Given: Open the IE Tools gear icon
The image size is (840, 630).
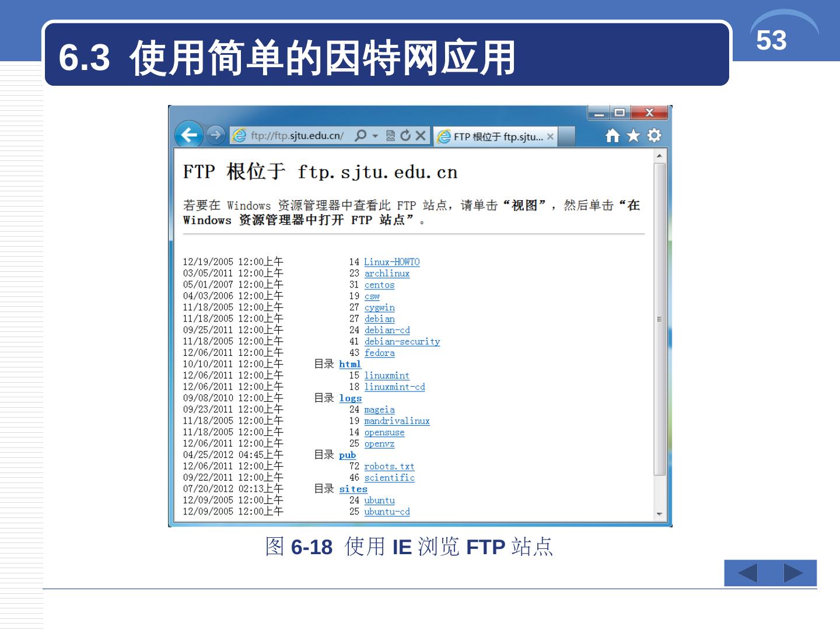Looking at the screenshot, I should pyautogui.click(x=654, y=135).
